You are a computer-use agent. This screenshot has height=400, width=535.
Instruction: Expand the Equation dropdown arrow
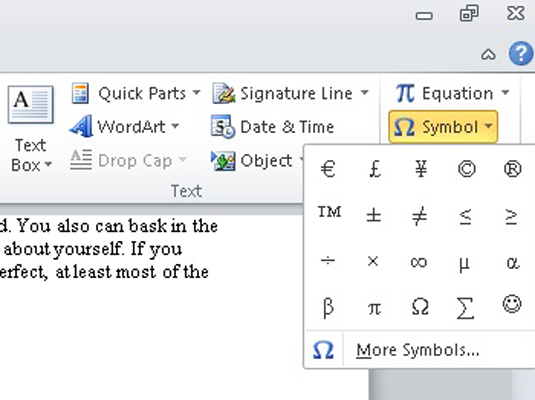(505, 92)
